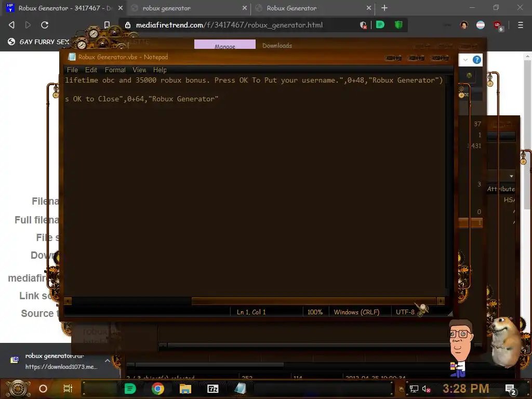Open the GAY FURRY SEX bookmark
The image size is (532, 399).
[x=38, y=42]
